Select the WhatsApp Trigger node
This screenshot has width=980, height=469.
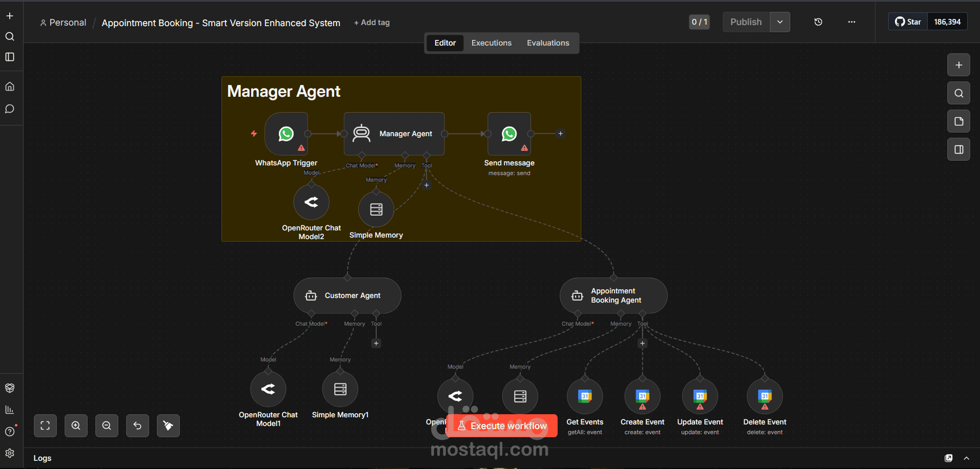coord(286,134)
